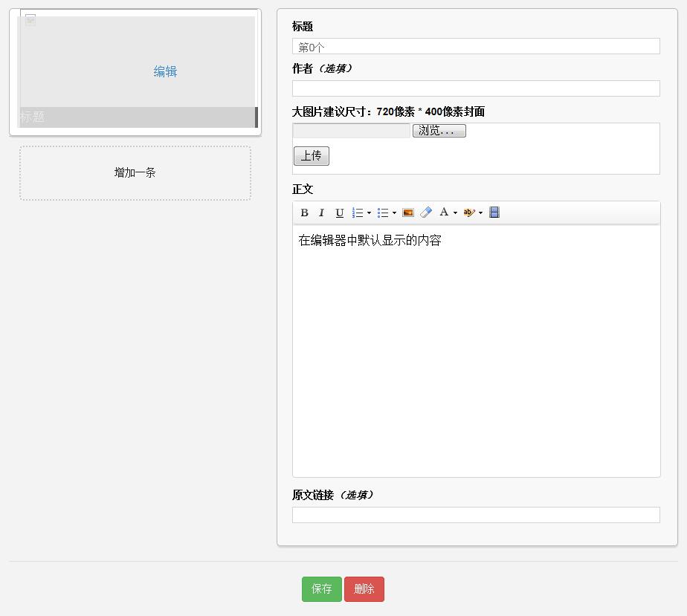The image size is (687, 616).
Task: Toggle italic formatting in the editor toolbar
Action: (321, 213)
